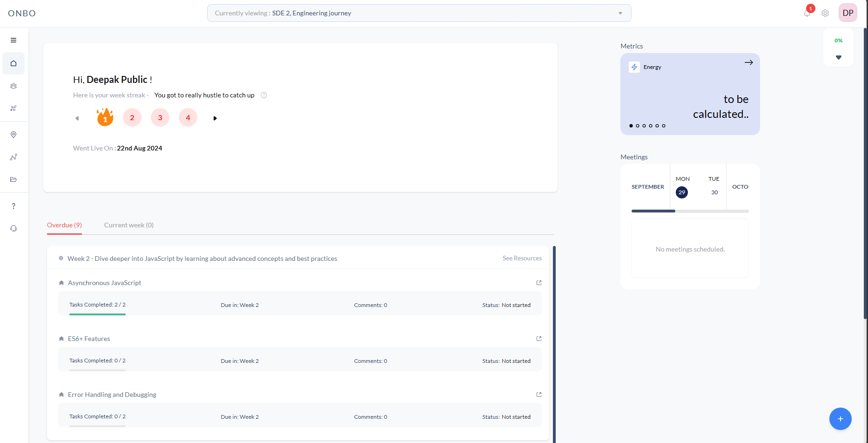Select week 3 streak circle

[x=160, y=118]
